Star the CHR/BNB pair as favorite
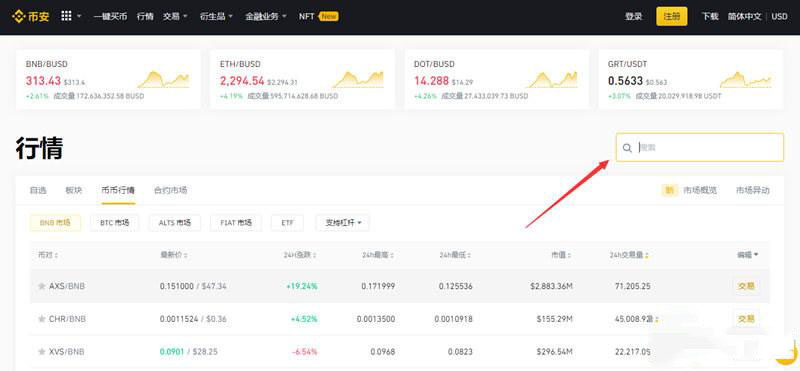The image size is (800, 371). point(42,319)
